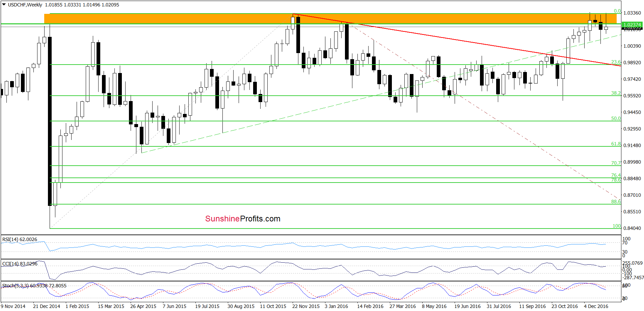Viewport: 644px width, 311px height.
Task: Click the 3 Jan 2016 date label
Action: pyautogui.click(x=336, y=306)
